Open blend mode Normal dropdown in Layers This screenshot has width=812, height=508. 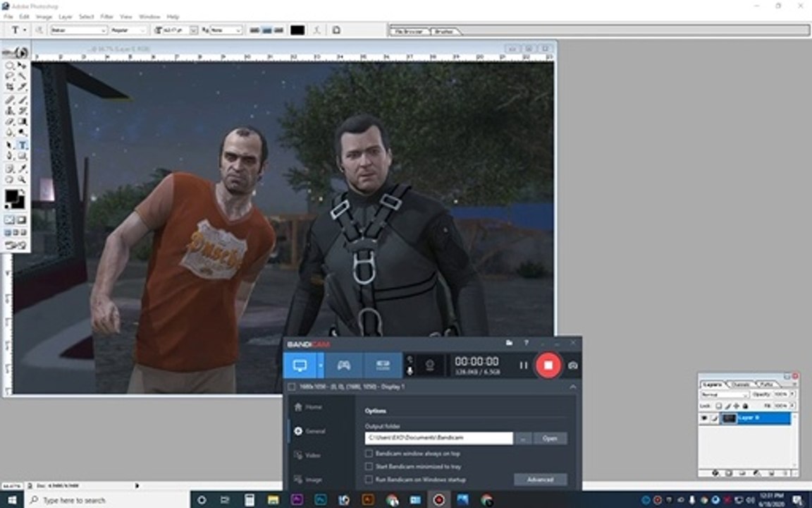pos(725,394)
